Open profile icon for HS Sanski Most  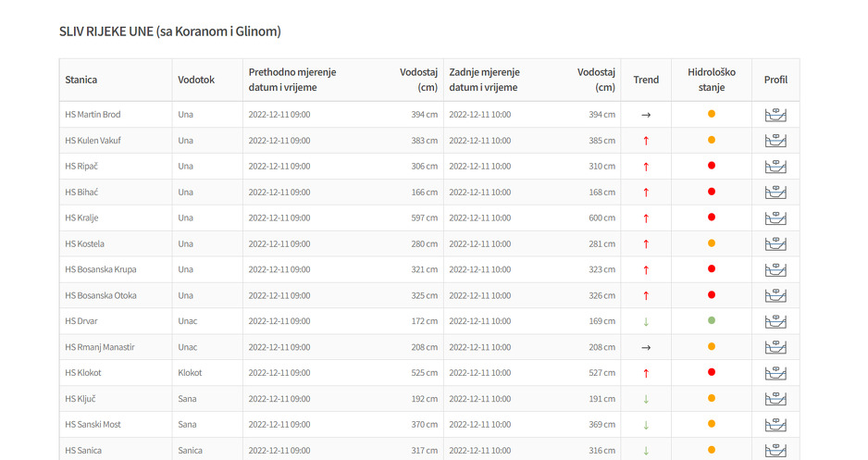coord(775,425)
